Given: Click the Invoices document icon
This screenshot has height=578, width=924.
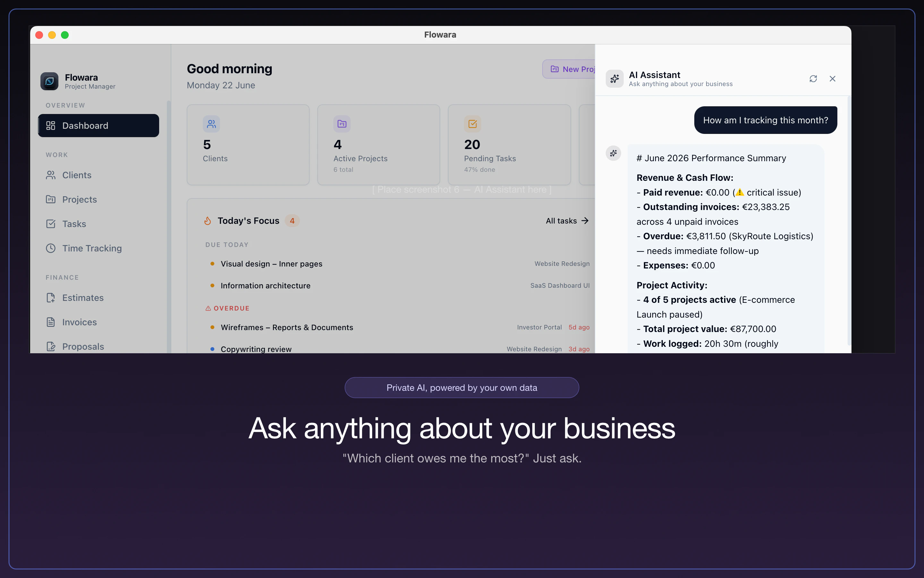Looking at the screenshot, I should click(51, 322).
